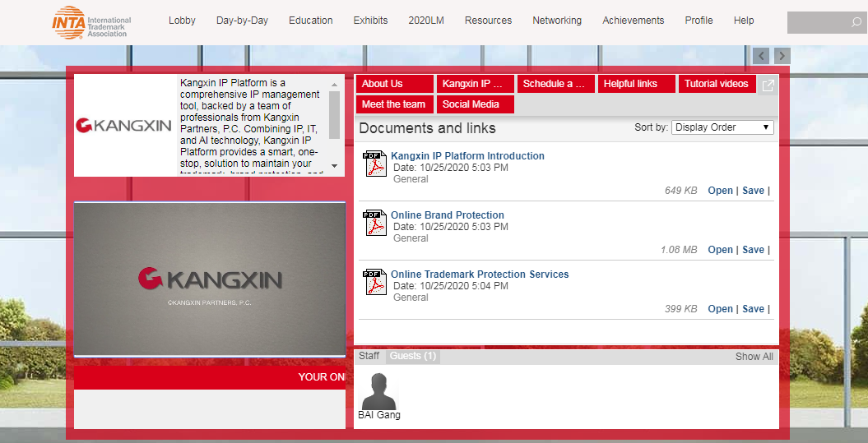Open the Day-by-Day menu
Viewport: 868px width, 443px height.
(x=242, y=21)
